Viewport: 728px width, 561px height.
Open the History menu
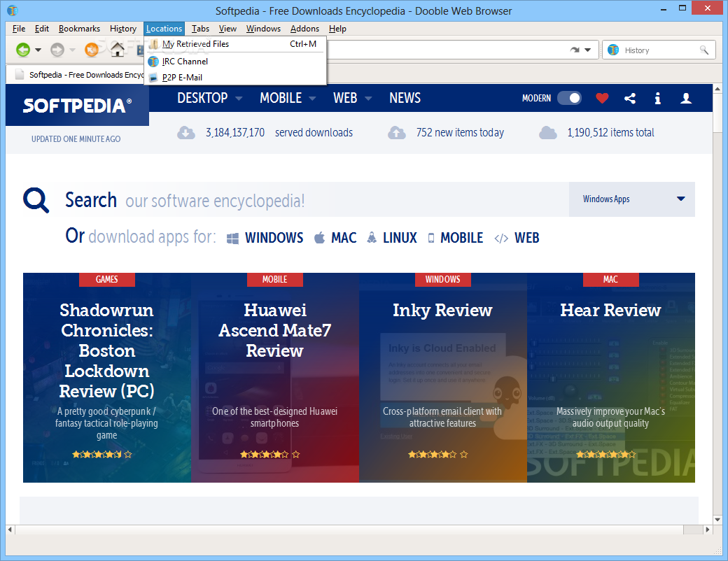click(123, 29)
